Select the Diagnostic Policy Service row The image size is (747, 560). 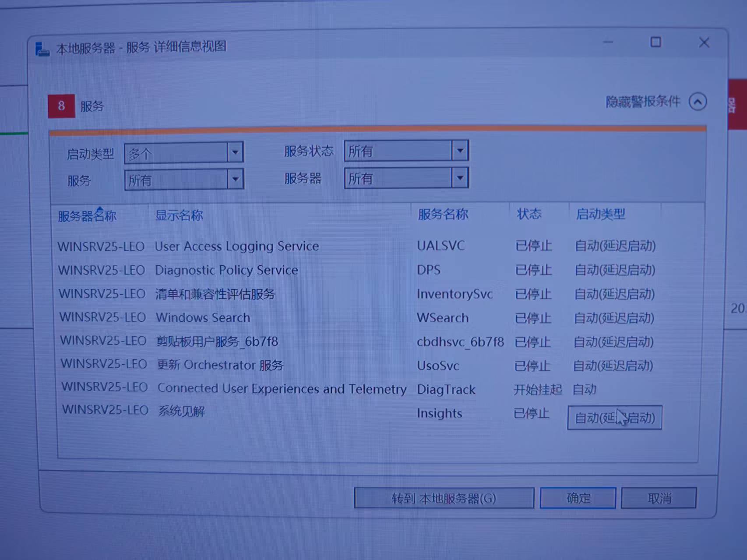(x=226, y=270)
